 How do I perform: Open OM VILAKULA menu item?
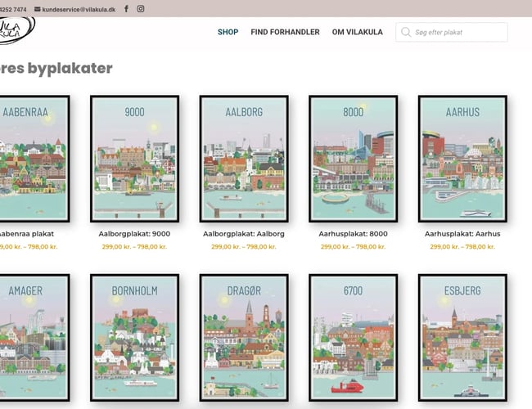(x=358, y=32)
